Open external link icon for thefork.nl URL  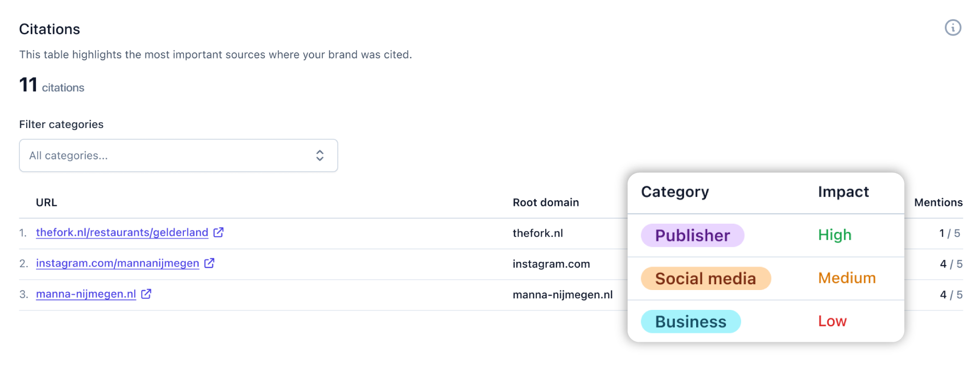(218, 233)
